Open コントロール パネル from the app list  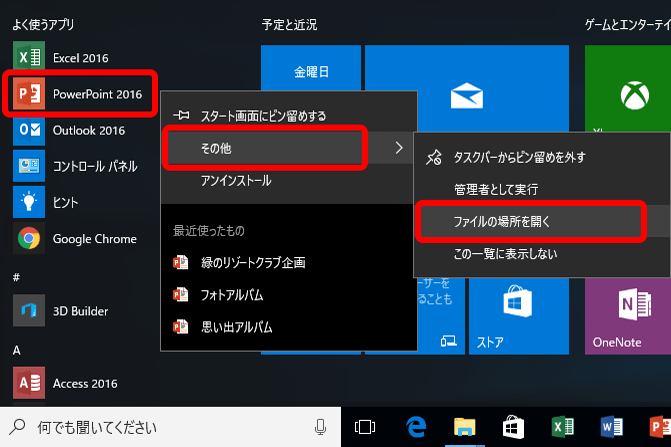[x=79, y=166]
